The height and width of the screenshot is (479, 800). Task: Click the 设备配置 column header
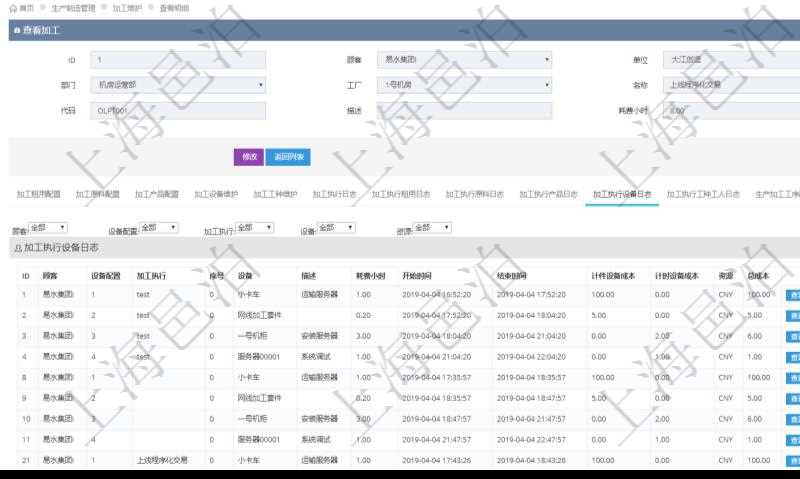[x=106, y=276]
